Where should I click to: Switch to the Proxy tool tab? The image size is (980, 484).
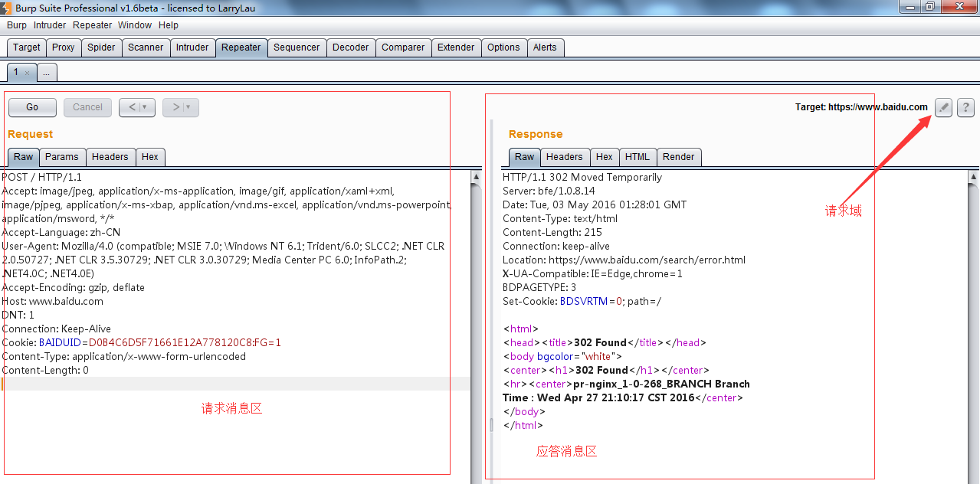[63, 47]
